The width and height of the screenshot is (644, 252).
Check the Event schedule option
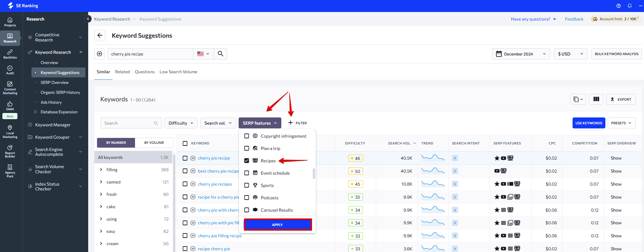[x=246, y=173]
